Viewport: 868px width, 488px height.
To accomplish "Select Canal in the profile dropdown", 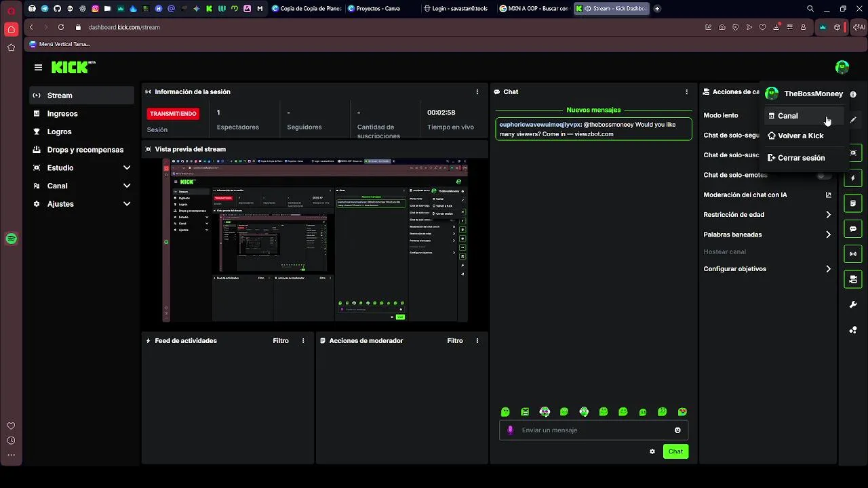I will tap(804, 116).
